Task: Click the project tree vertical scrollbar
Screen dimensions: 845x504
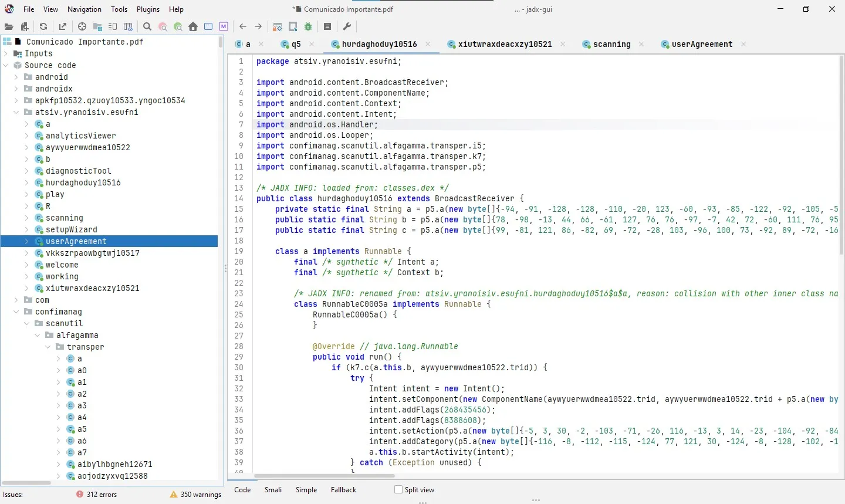Action: [221, 42]
